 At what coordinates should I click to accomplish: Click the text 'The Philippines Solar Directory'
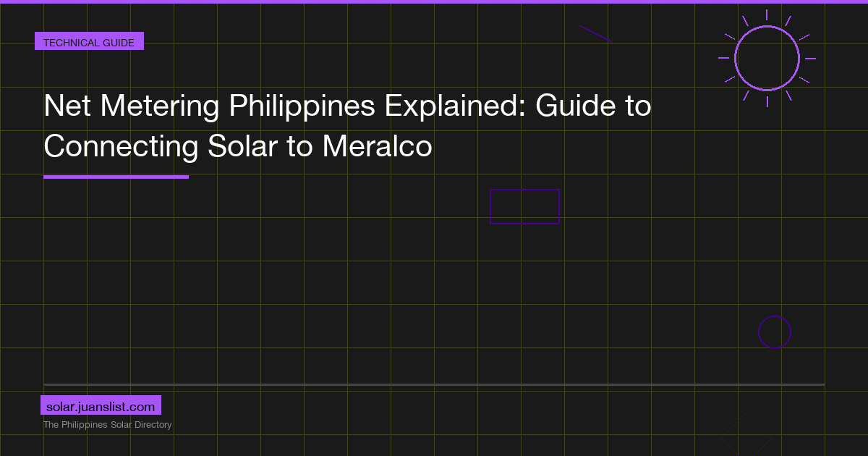click(x=108, y=425)
